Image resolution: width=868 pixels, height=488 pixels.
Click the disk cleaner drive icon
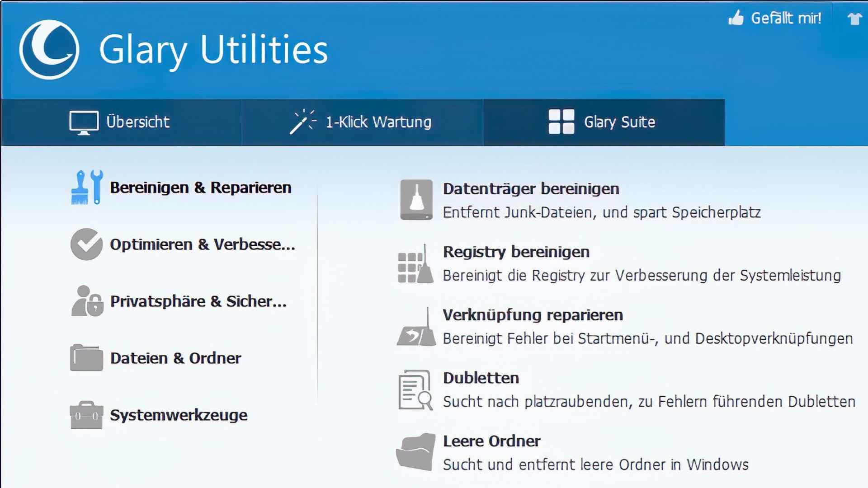[x=416, y=200]
